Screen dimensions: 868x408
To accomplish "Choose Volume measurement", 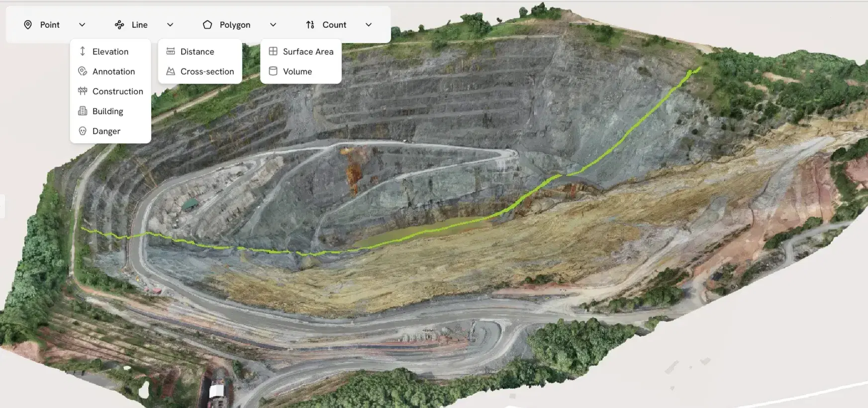I will pos(301,72).
